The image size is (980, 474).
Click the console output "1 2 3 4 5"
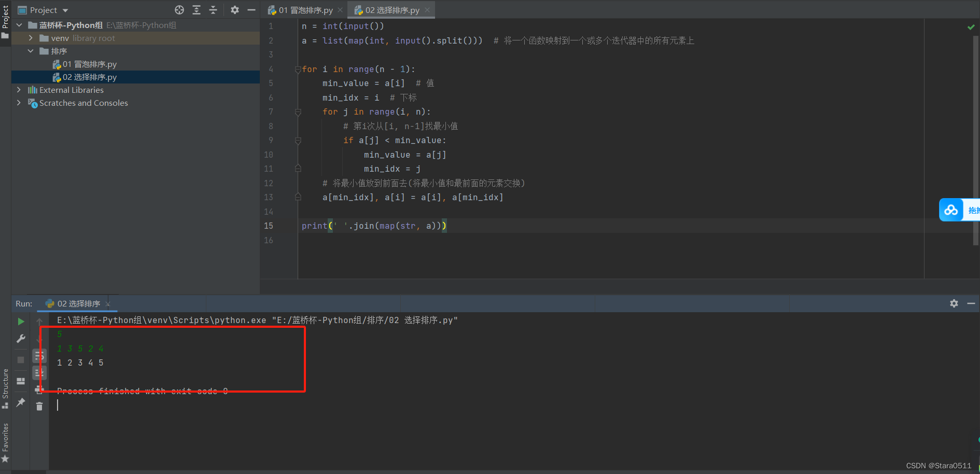coord(80,363)
